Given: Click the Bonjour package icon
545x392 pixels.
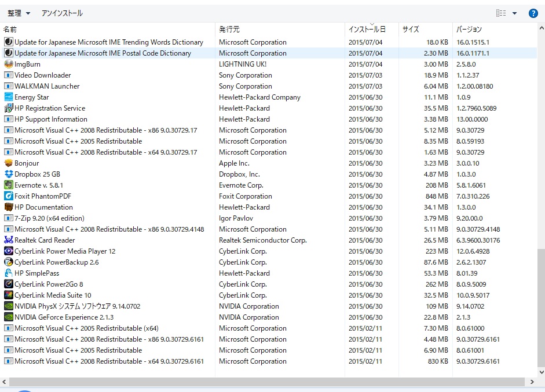Looking at the screenshot, I should 9,163.
